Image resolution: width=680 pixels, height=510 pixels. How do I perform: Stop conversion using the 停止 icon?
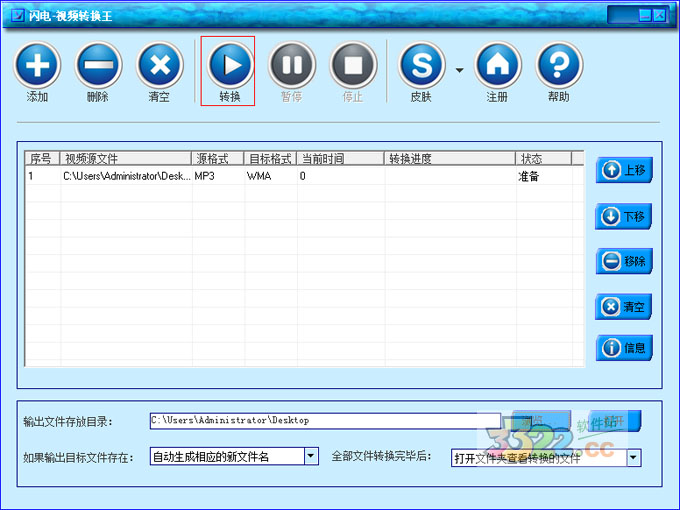353,66
